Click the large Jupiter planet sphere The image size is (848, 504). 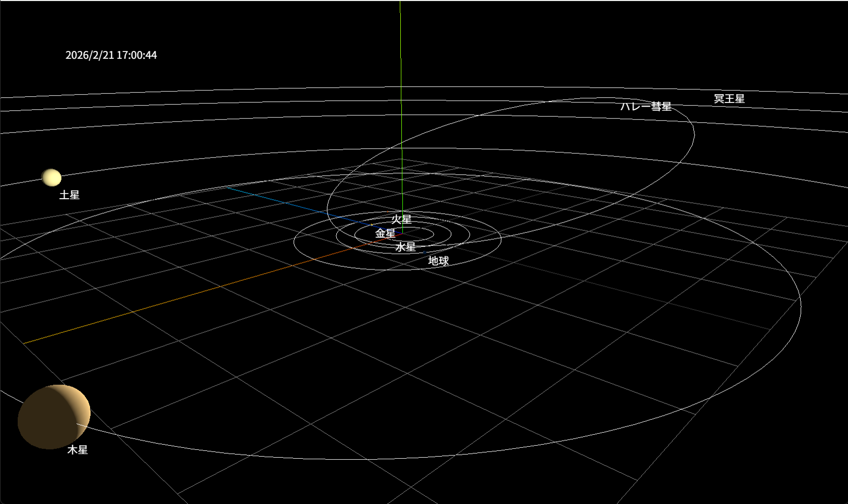[54, 417]
